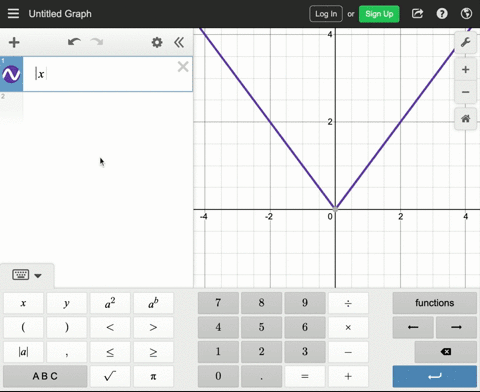This screenshot has height=392, width=480.
Task: Tap the decimal point key
Action: point(262,376)
